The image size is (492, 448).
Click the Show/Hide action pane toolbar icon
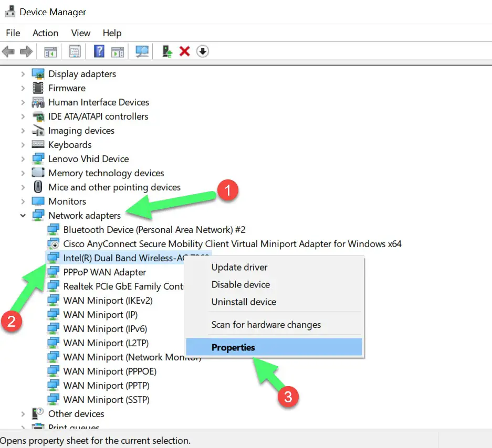point(118,52)
